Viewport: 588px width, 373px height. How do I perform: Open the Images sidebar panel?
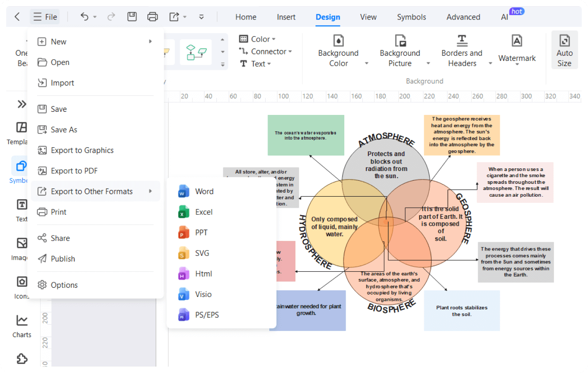(x=21, y=249)
